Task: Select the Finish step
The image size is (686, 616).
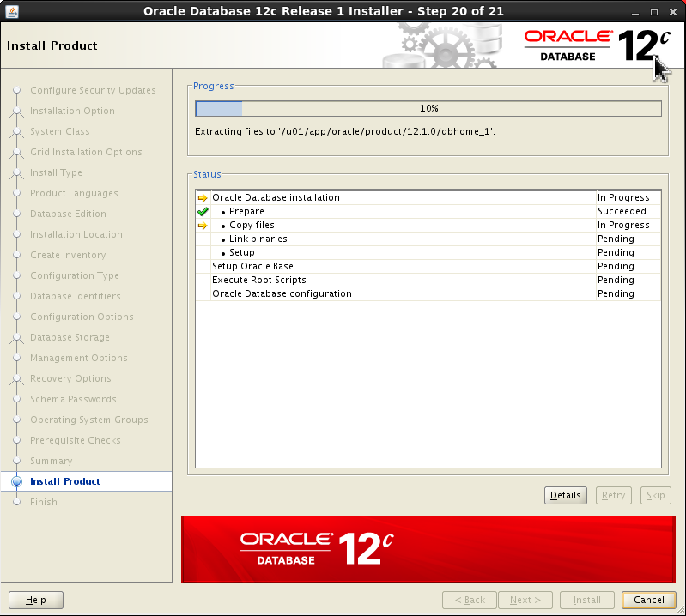Action: (43, 502)
